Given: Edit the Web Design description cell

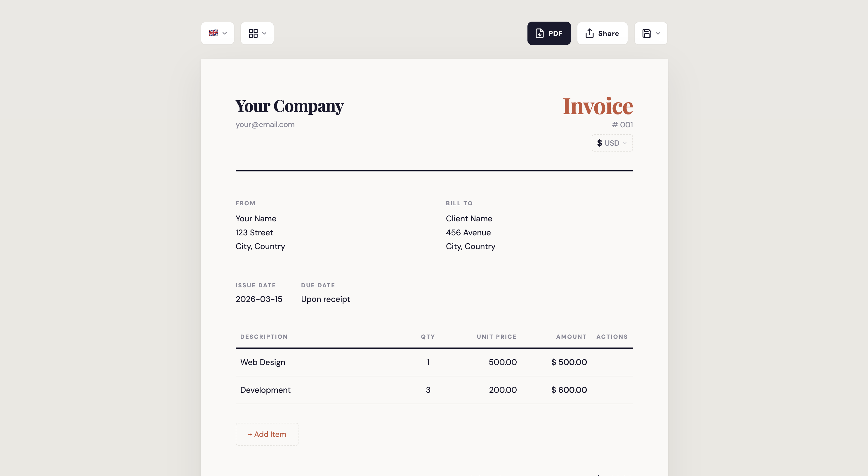Looking at the screenshot, I should (263, 362).
